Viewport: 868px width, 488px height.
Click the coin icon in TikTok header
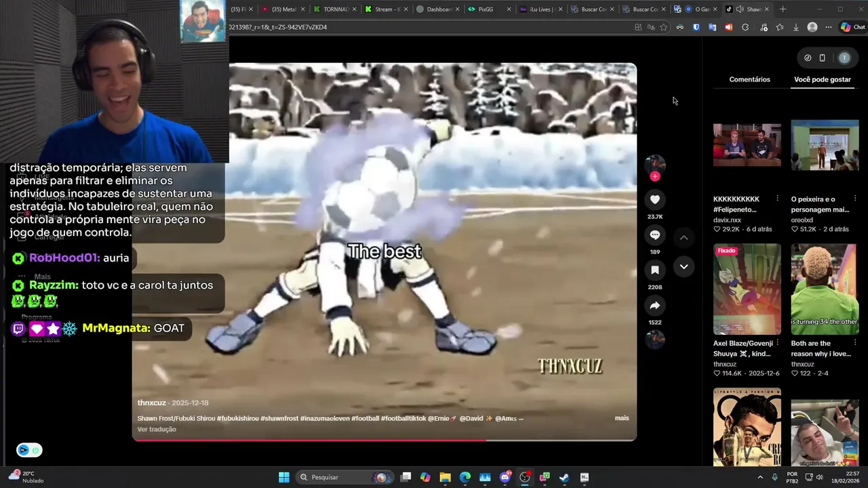coord(808,58)
